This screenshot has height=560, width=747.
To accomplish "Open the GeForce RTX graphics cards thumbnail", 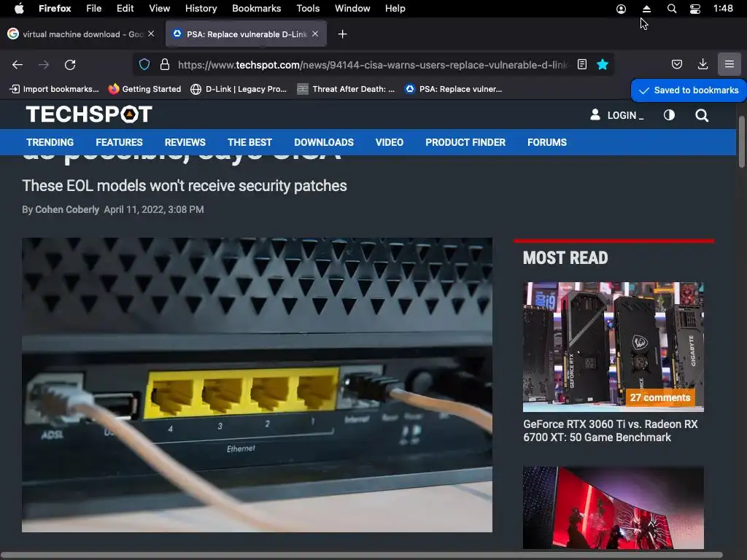I will (x=613, y=346).
